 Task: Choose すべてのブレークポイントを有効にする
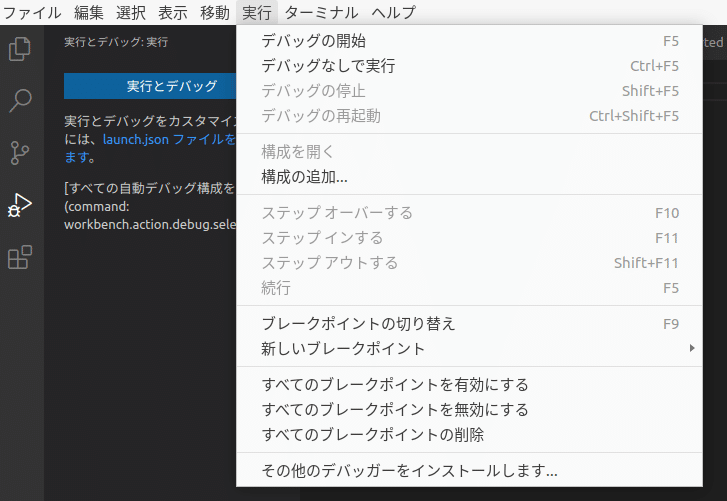tap(469, 385)
